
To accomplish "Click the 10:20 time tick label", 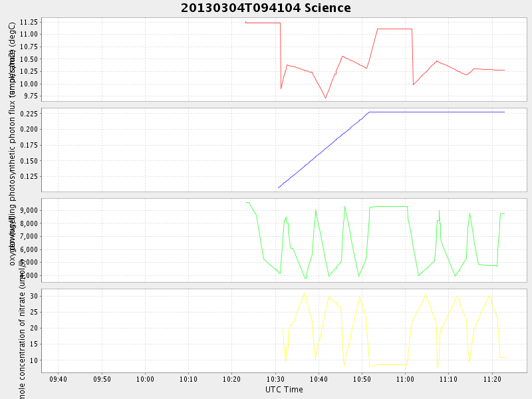I will [x=231, y=379].
